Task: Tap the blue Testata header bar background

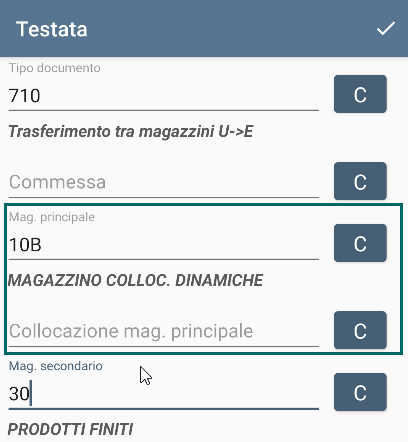Action: pyautogui.click(x=217, y=28)
